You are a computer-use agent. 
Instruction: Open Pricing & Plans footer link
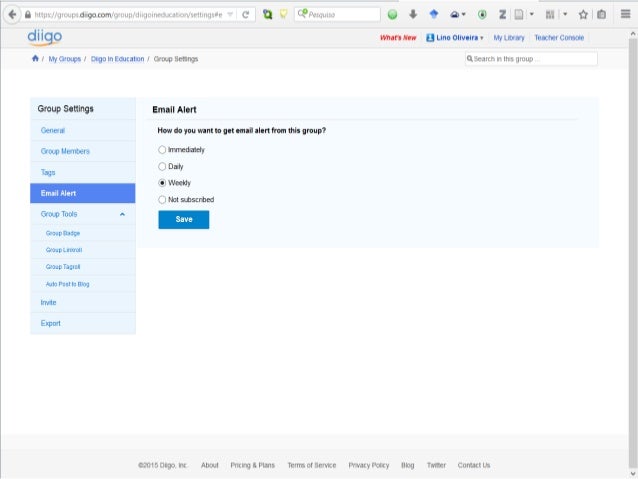click(x=252, y=465)
